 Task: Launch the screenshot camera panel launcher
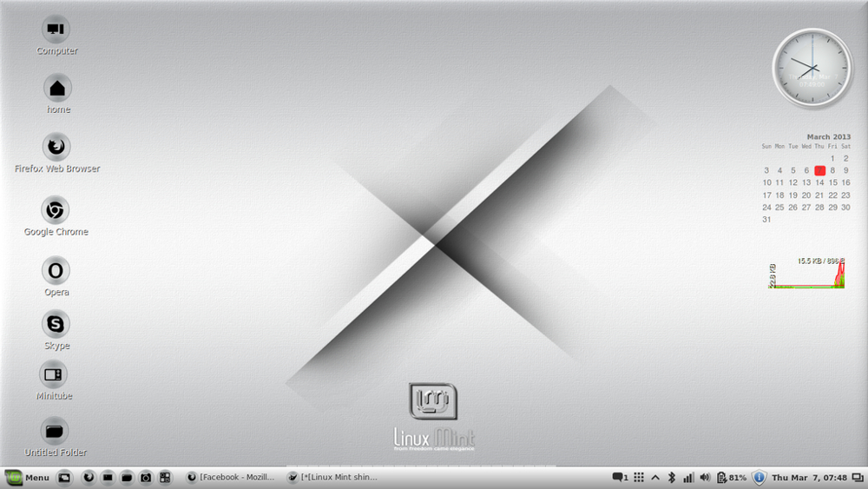click(x=146, y=478)
